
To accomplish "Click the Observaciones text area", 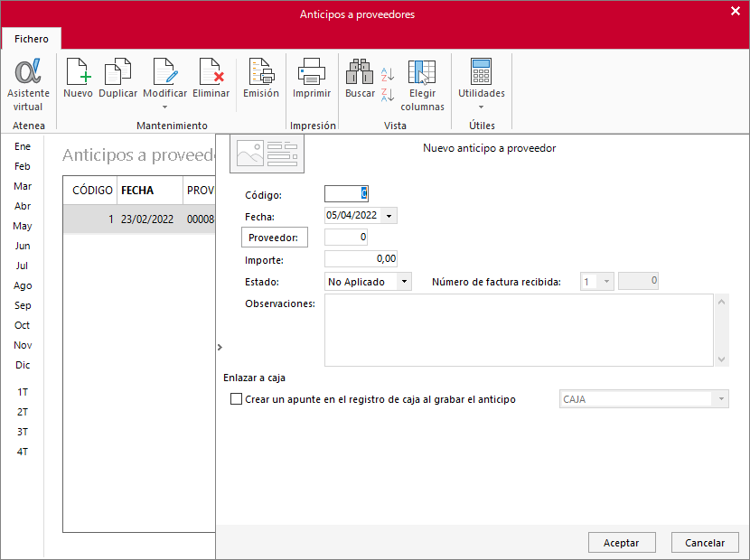I will [x=519, y=331].
